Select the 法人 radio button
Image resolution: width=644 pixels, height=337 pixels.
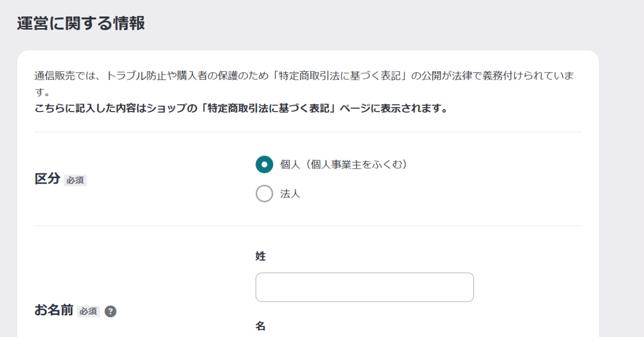tap(264, 194)
